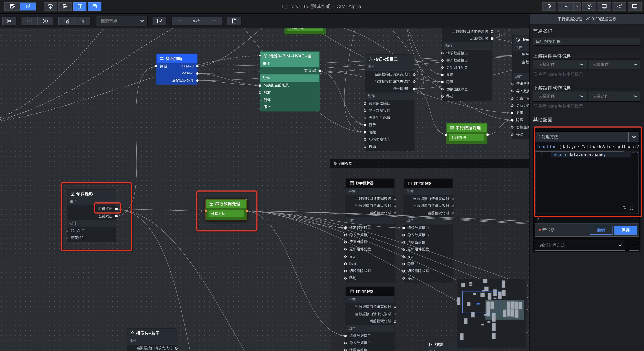Click the plus zoom in button

[214, 21]
